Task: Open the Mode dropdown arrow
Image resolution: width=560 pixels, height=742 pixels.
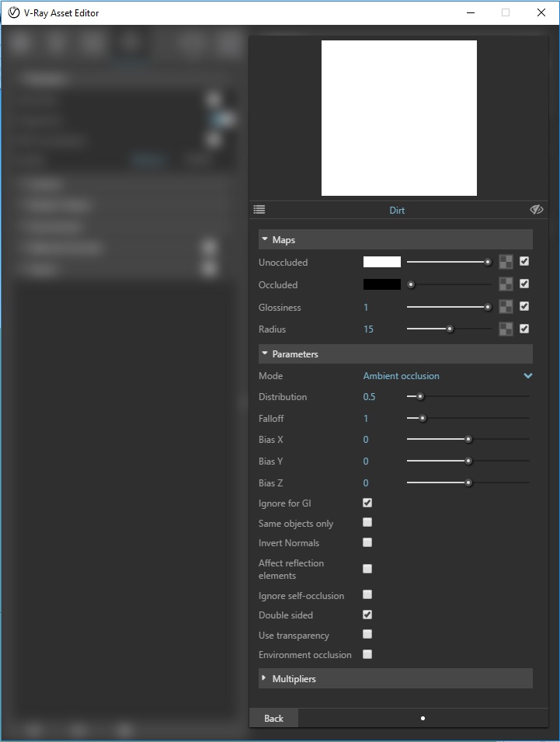Action: [x=528, y=376]
